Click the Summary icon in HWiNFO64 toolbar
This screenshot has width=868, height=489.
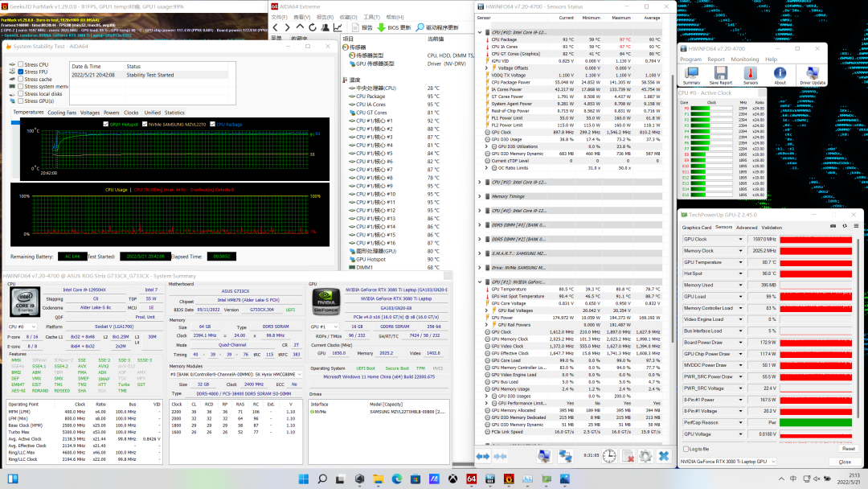pyautogui.click(x=691, y=74)
